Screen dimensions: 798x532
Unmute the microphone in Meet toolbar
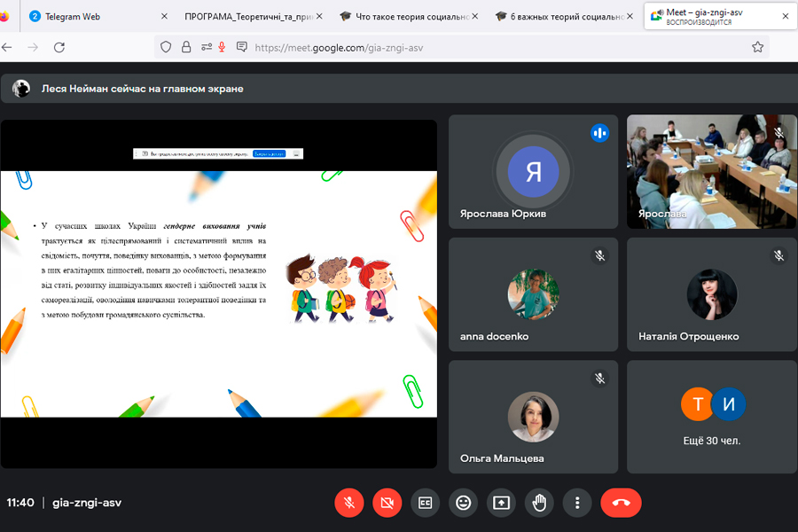(x=349, y=503)
